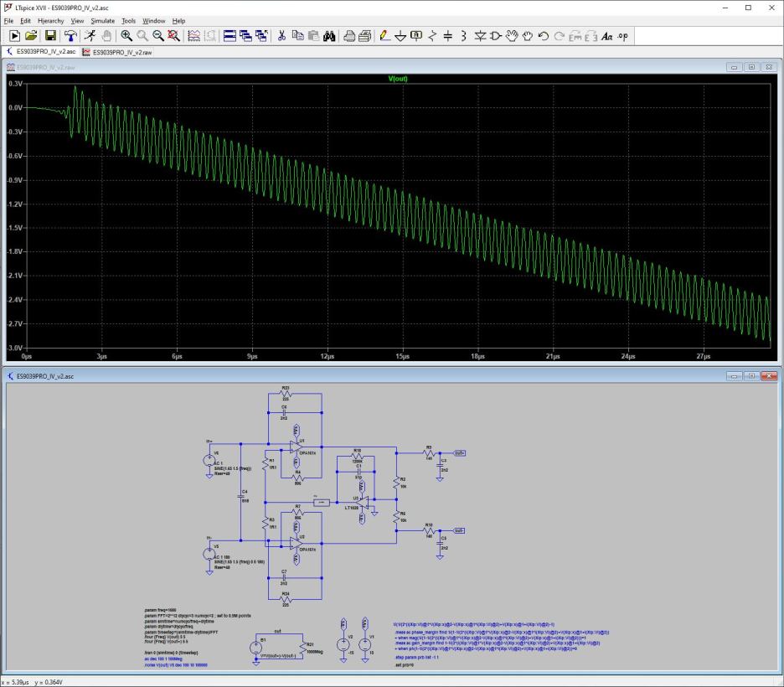The image size is (784, 687).
Task: Open the Help menu
Action: point(178,21)
